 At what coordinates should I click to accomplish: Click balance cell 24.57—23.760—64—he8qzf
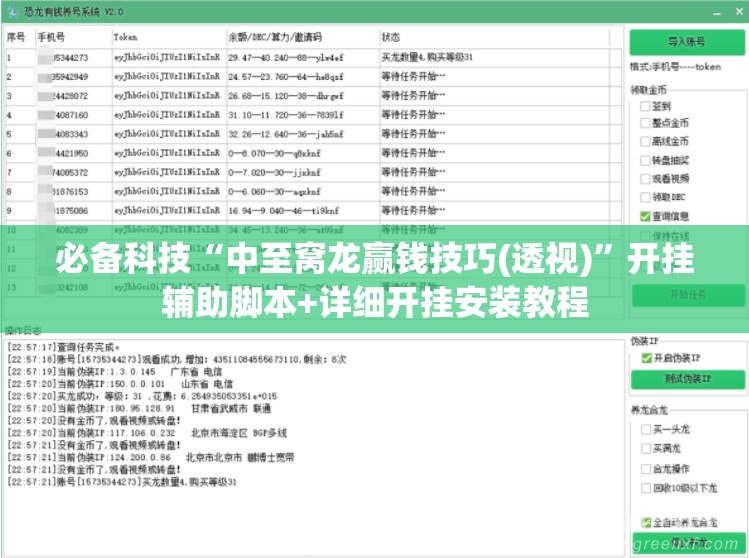pos(286,77)
